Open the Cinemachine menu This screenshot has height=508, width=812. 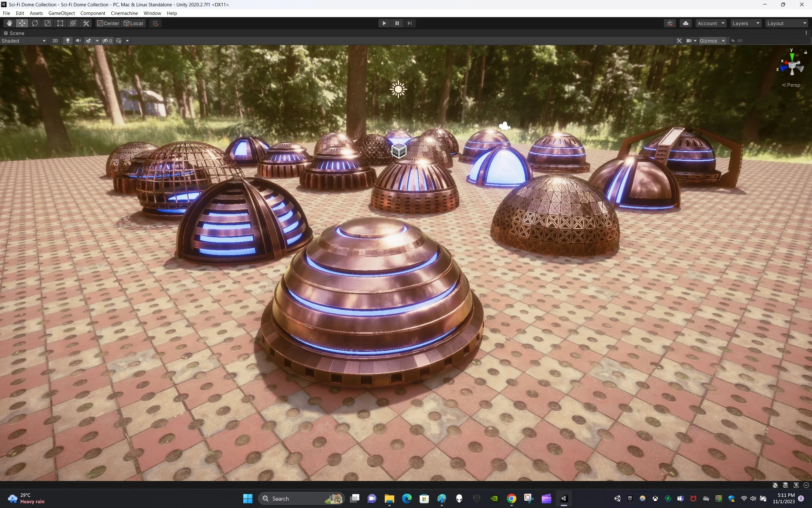coord(124,13)
